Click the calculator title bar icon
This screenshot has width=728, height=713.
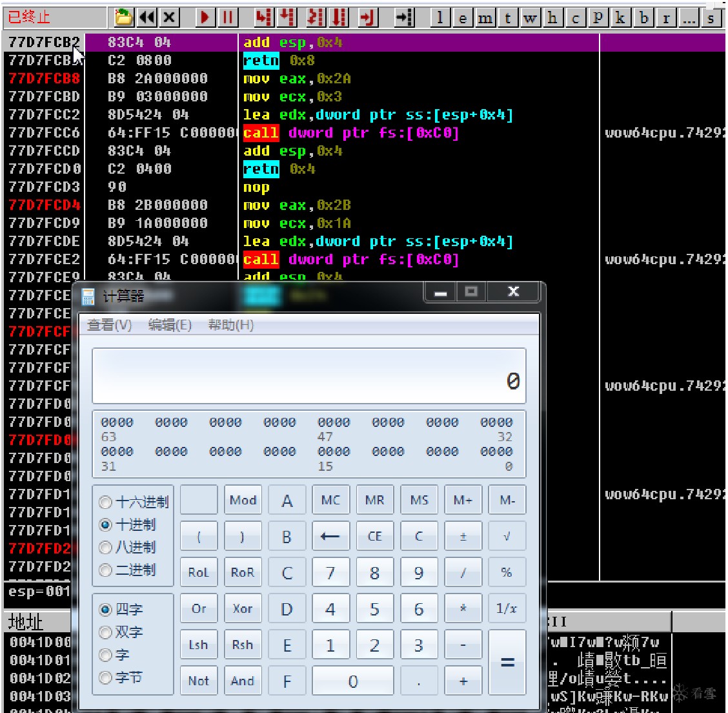tap(88, 296)
